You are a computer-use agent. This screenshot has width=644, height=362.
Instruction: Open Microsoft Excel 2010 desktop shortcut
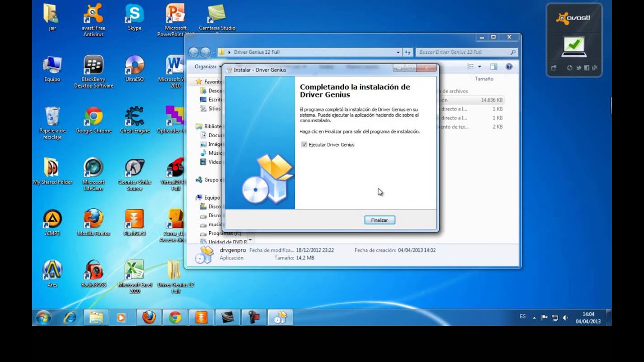tap(134, 277)
